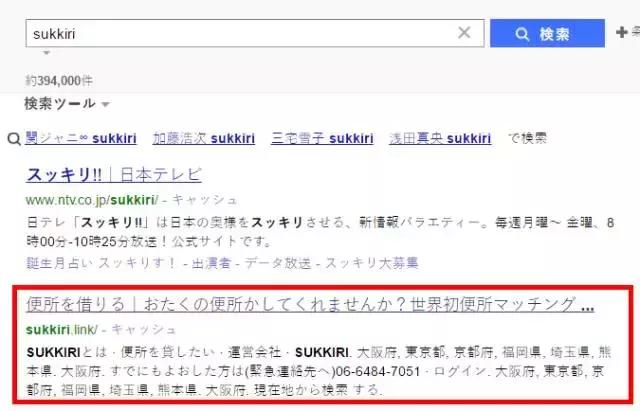Open sitelink スッキリ大募集
This screenshot has height=411, width=640.
pyautogui.click(x=371, y=263)
